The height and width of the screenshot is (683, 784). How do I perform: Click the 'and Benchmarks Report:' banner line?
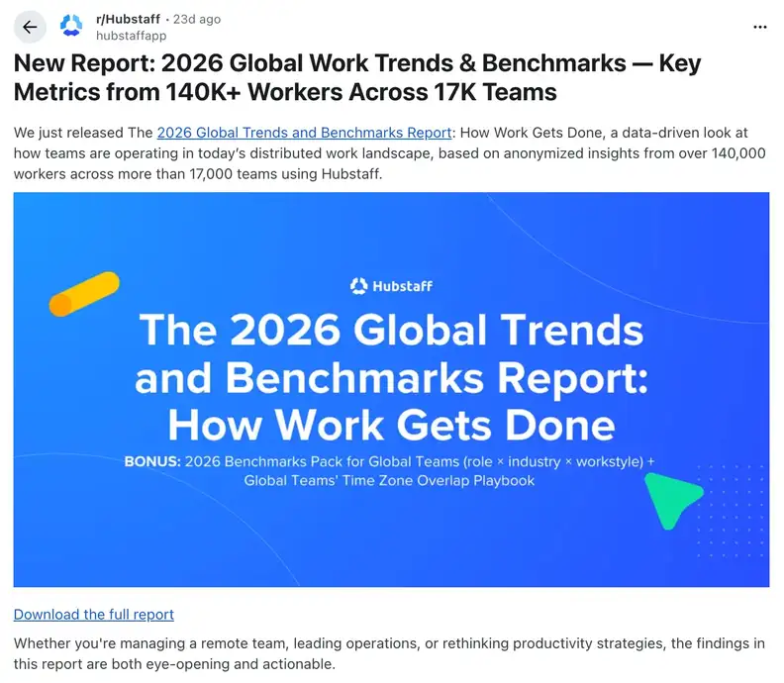pyautogui.click(x=391, y=378)
